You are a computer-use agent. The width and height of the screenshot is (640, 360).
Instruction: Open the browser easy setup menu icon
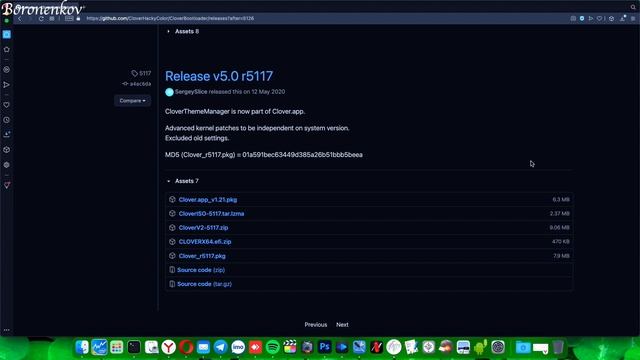(x=633, y=18)
